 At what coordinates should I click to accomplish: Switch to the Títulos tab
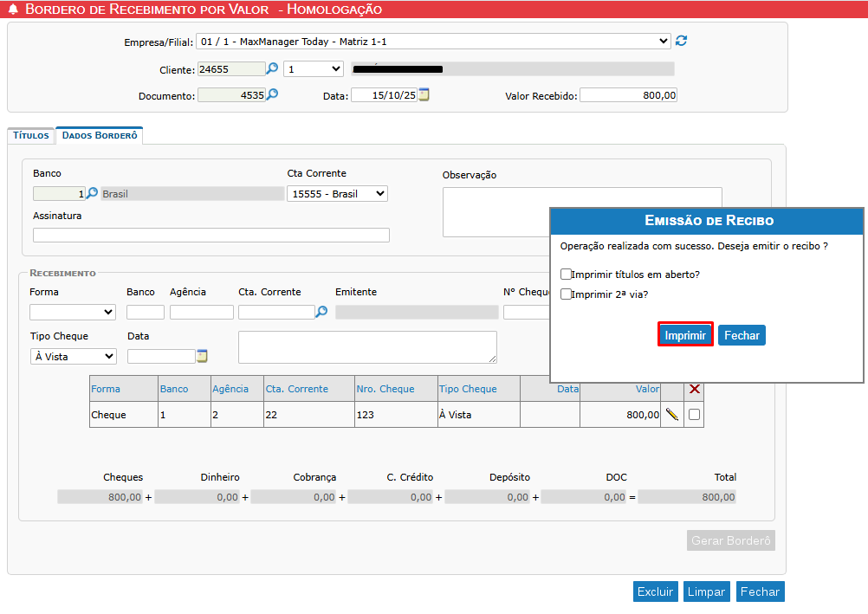(31, 136)
